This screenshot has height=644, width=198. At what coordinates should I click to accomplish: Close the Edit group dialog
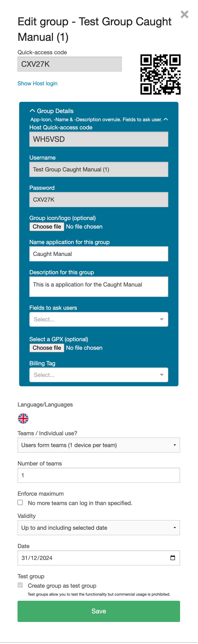184,14
